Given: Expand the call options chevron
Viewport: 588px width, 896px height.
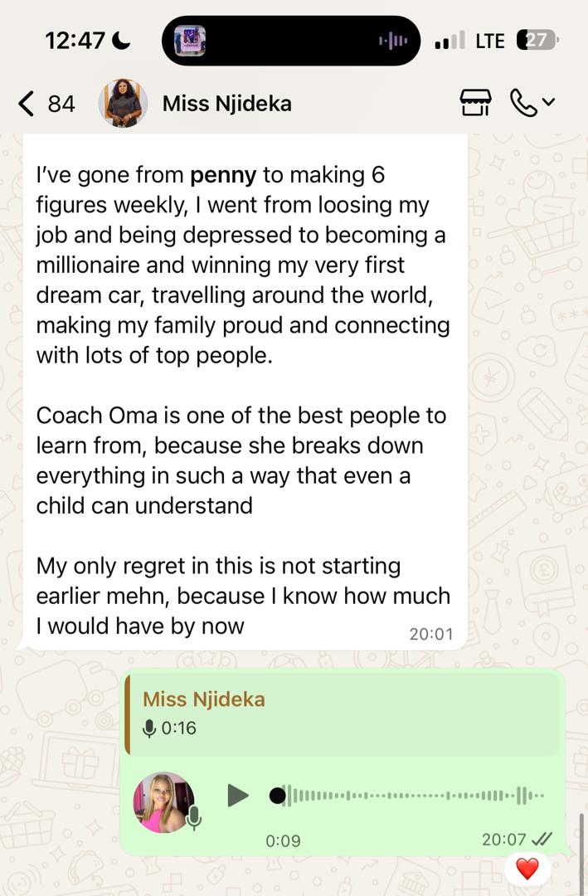Looking at the screenshot, I should click(548, 104).
